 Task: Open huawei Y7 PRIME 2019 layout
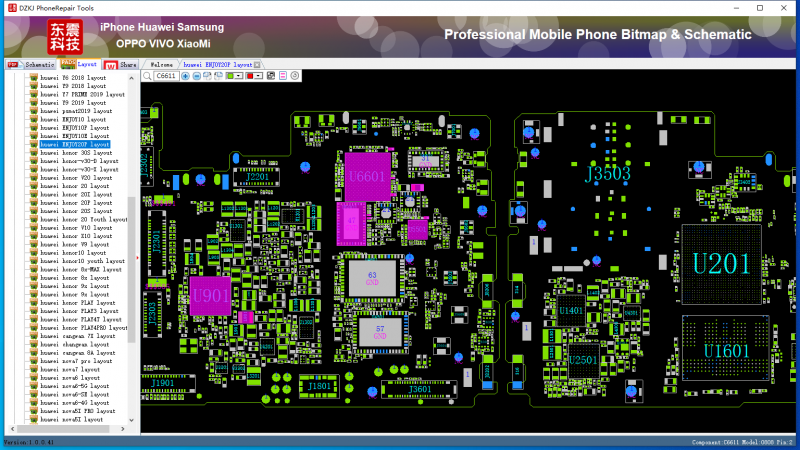tap(82, 94)
